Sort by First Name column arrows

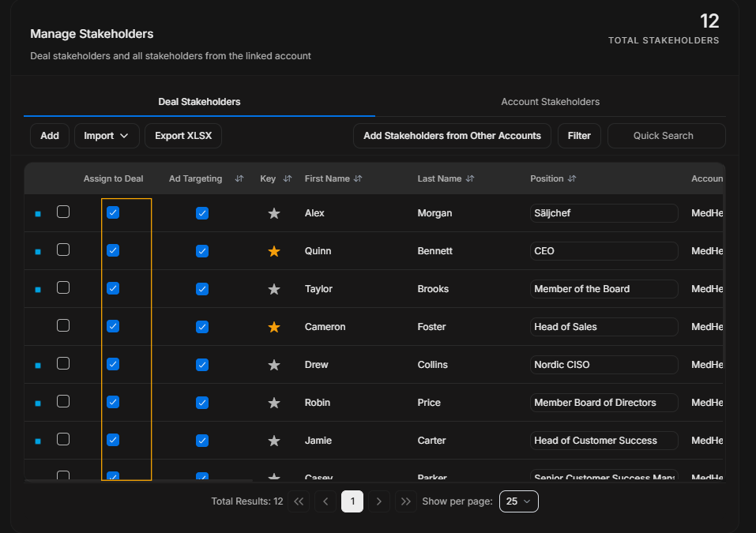coord(358,178)
